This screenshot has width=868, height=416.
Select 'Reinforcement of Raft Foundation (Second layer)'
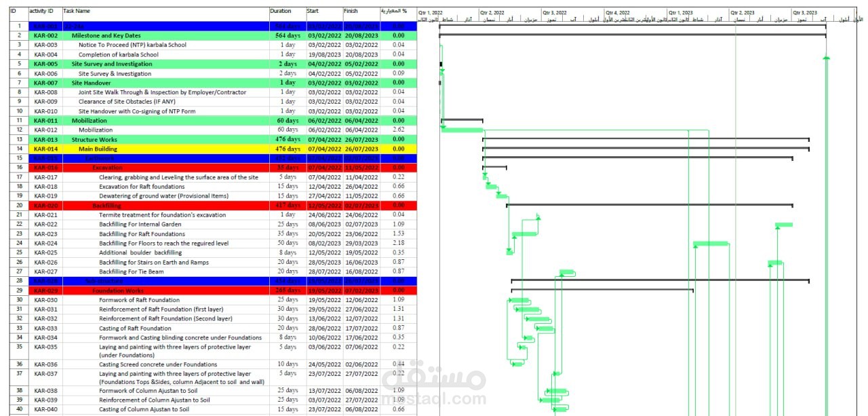(165, 318)
